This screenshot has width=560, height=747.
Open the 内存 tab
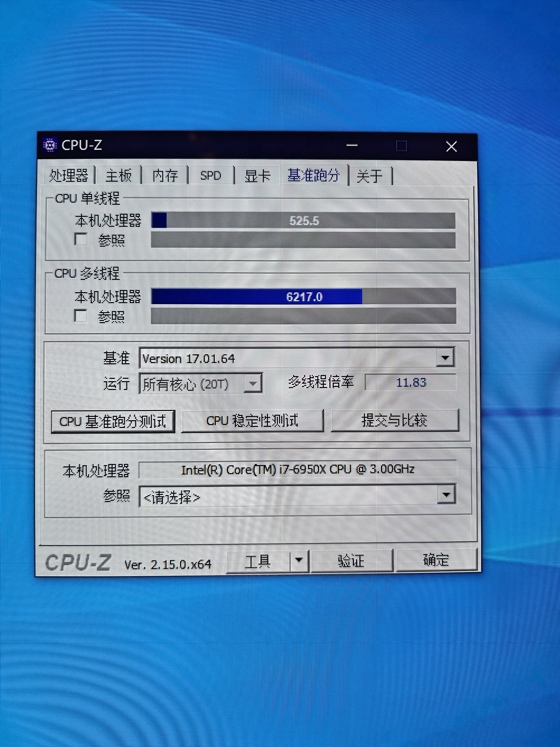coord(165,176)
